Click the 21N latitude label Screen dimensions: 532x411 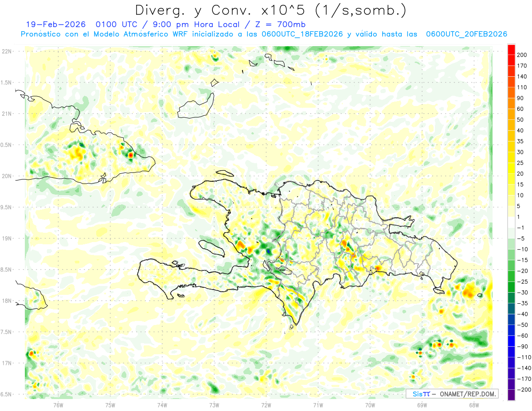(x=7, y=114)
